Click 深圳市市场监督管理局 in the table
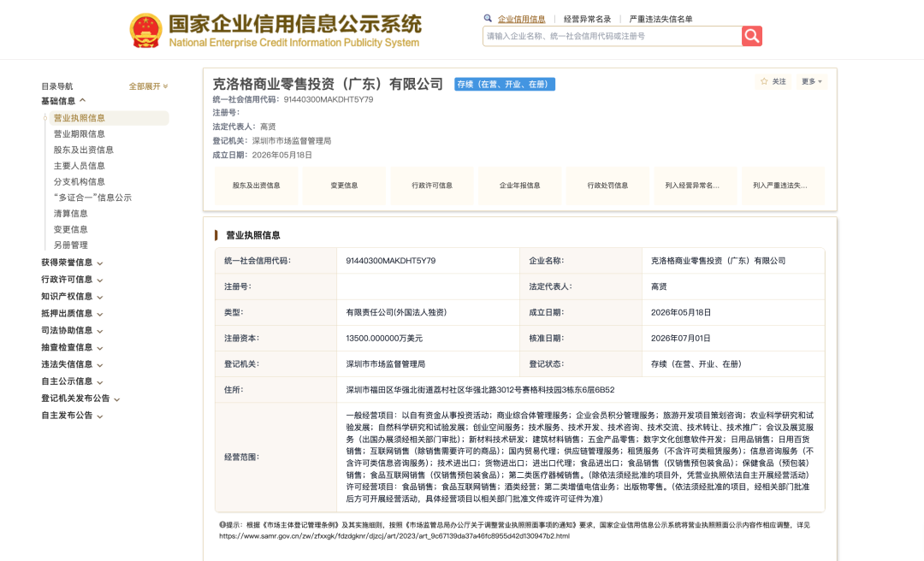The width and height of the screenshot is (924, 561). 385,364
